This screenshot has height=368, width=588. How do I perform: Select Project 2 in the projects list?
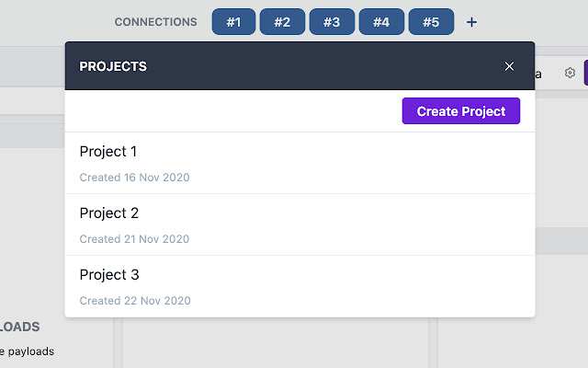tap(109, 213)
